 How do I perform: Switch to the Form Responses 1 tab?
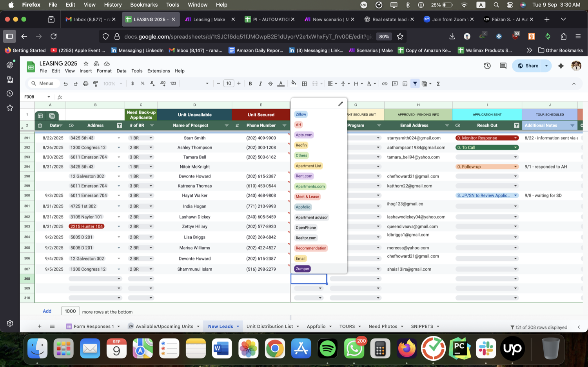pos(94,326)
